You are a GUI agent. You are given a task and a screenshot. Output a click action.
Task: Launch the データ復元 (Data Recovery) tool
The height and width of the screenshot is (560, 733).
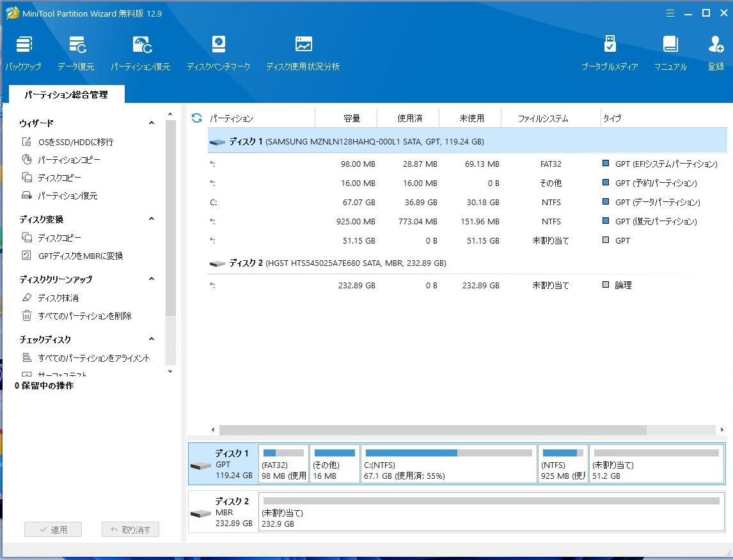(77, 45)
